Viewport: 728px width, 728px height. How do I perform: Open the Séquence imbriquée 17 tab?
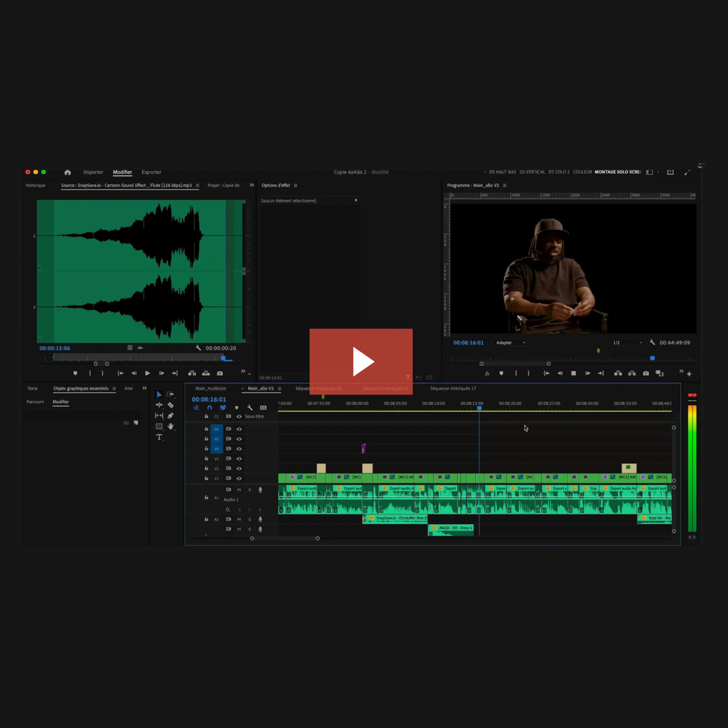(x=453, y=388)
